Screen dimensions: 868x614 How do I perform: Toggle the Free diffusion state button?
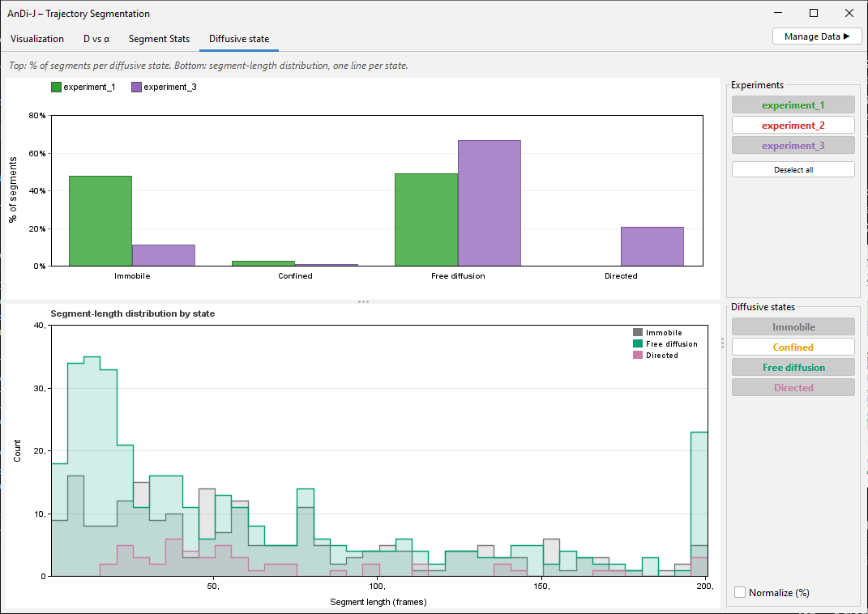click(x=793, y=367)
